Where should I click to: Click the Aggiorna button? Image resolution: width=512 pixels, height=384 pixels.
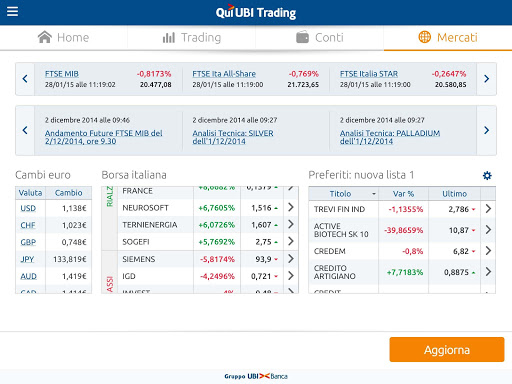point(447,350)
